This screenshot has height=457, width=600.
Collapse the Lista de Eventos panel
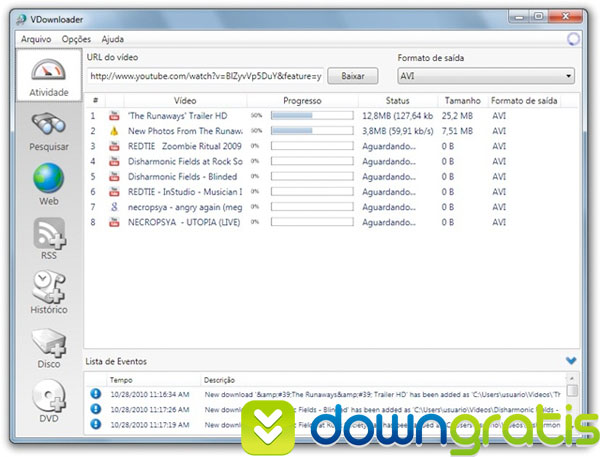tap(571, 361)
